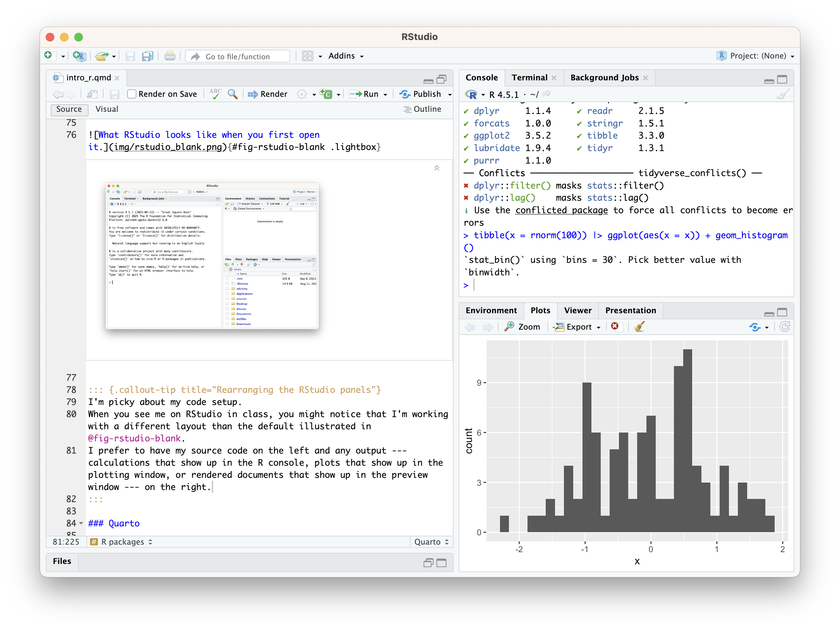Screen dimensions: 840x630
Task: Toggle Render on Save checkbox
Action: tap(131, 94)
